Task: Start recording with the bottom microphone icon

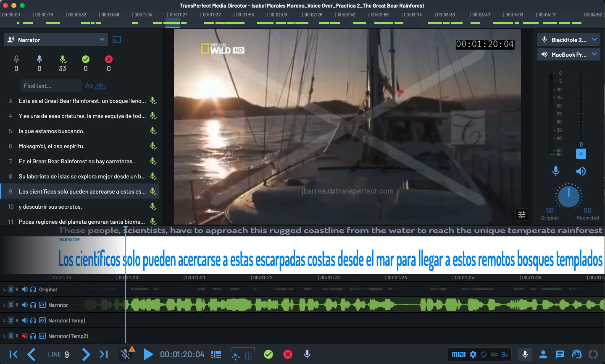Action: [x=307, y=354]
